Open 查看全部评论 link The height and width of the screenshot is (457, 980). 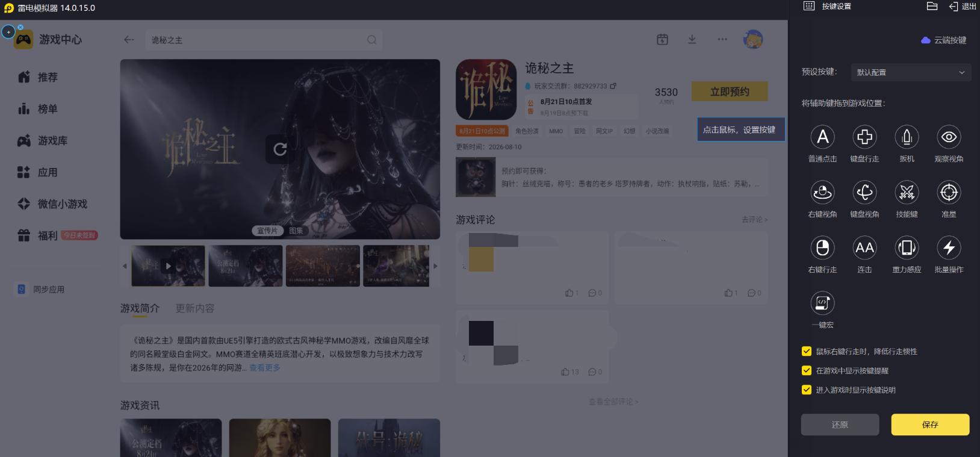[x=613, y=402]
